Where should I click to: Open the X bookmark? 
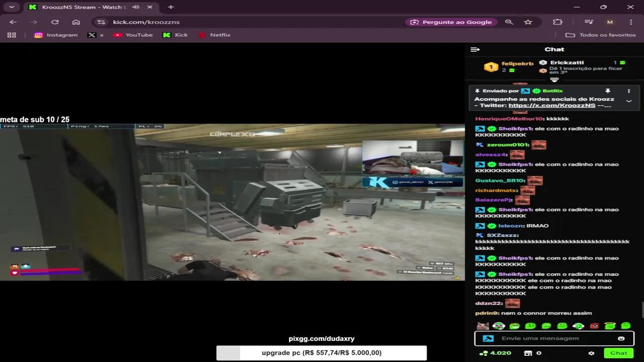click(x=96, y=35)
